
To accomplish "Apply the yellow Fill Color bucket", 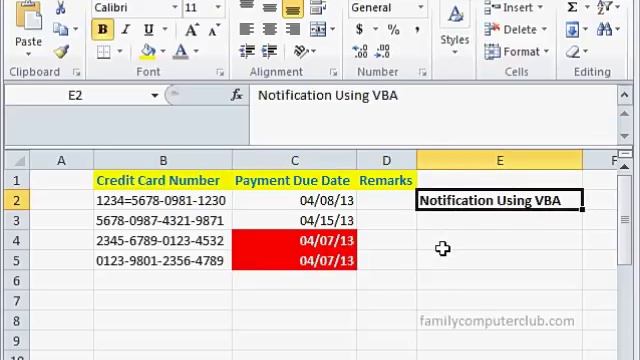I will 147,52.
